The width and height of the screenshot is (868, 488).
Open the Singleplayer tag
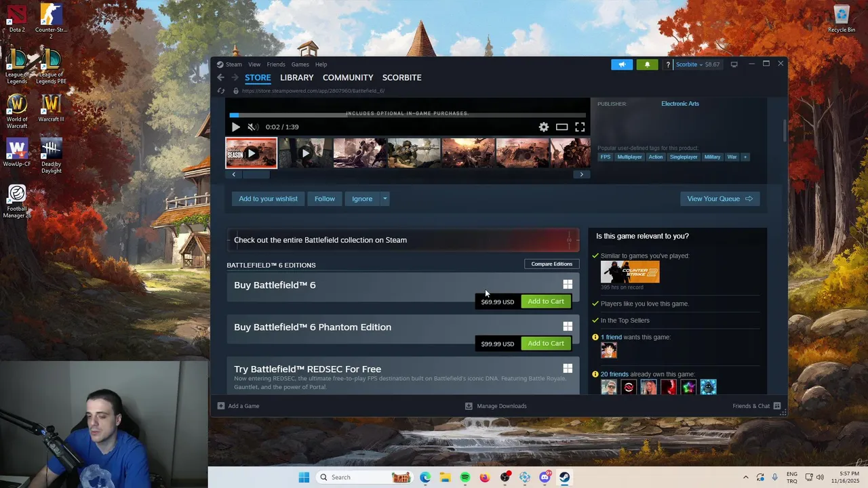pos(684,157)
